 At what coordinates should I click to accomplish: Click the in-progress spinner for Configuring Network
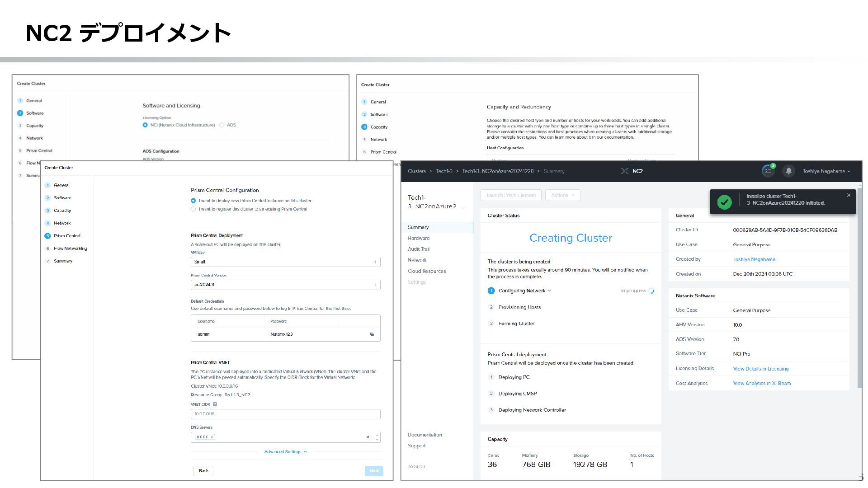pyautogui.click(x=651, y=291)
